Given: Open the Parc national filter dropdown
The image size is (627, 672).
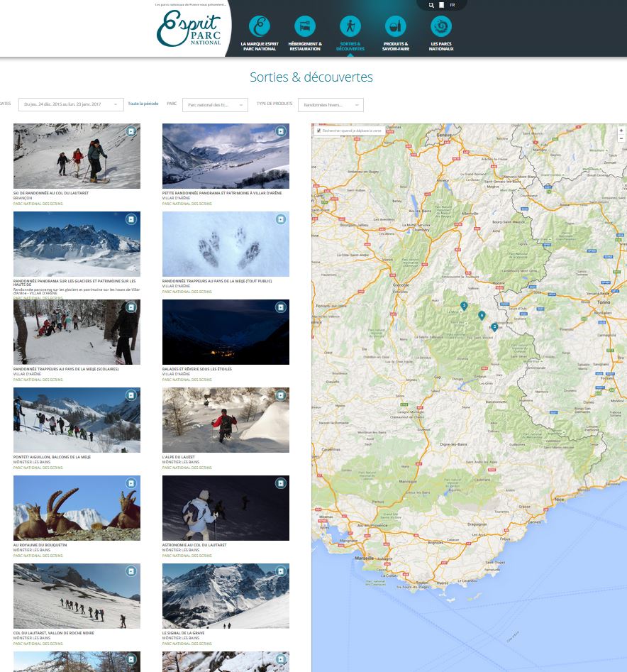Looking at the screenshot, I should pyautogui.click(x=215, y=104).
